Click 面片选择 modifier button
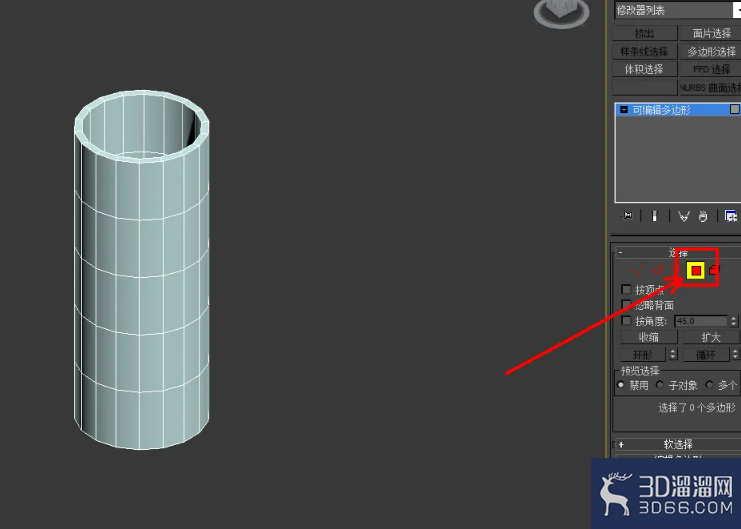The image size is (741, 529). click(x=710, y=33)
